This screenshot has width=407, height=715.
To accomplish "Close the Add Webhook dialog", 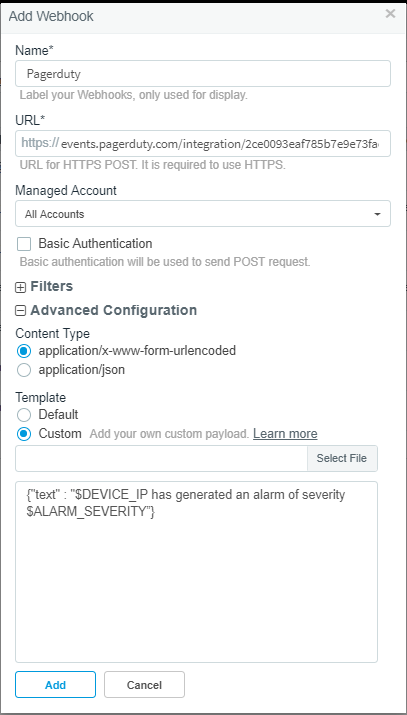I will (390, 14).
